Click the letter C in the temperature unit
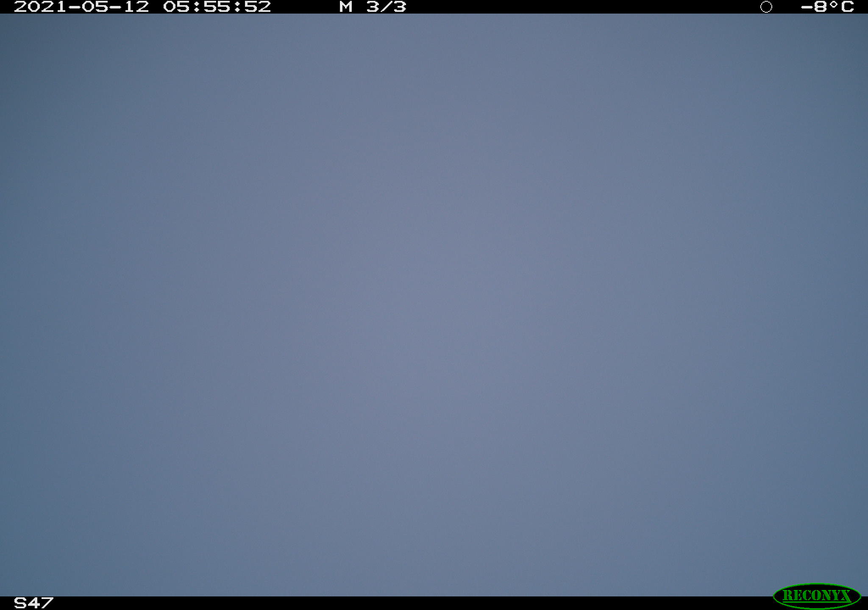This screenshot has height=610, width=868. pos(848,7)
